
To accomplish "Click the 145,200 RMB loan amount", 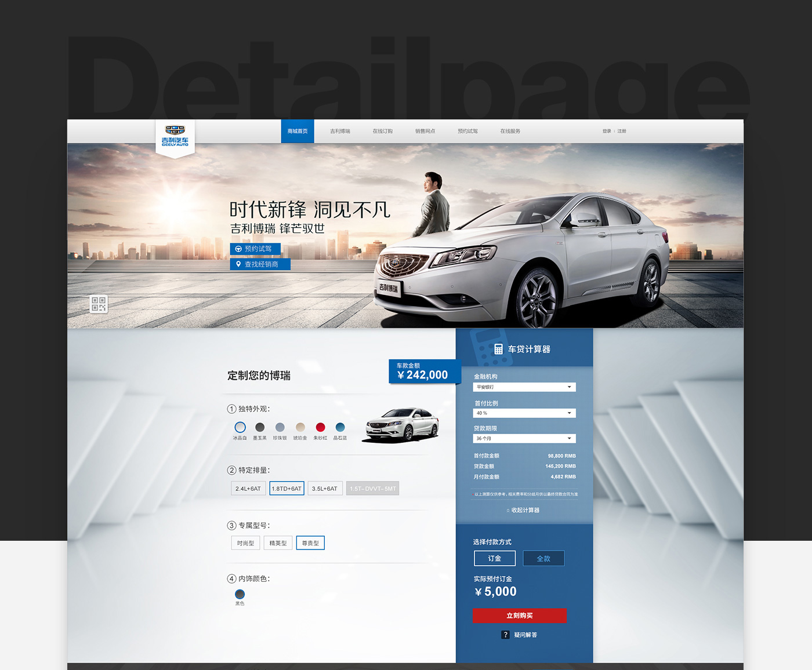I will tap(561, 466).
